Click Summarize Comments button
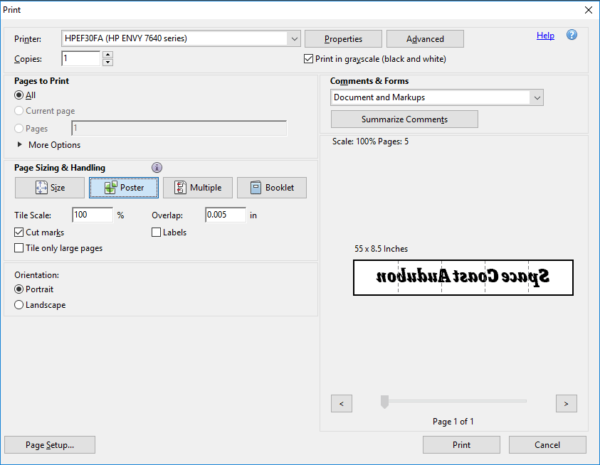This screenshot has height=465, width=600. pyautogui.click(x=404, y=119)
